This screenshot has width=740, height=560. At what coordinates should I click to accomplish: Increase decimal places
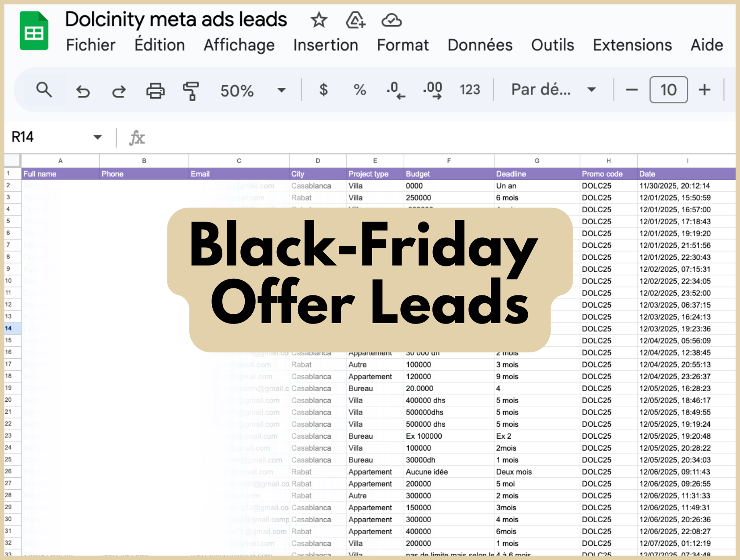pyautogui.click(x=432, y=90)
